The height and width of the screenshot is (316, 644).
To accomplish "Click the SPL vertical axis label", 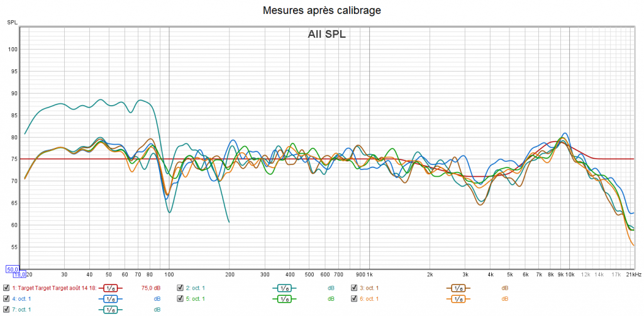I will [x=13, y=23].
